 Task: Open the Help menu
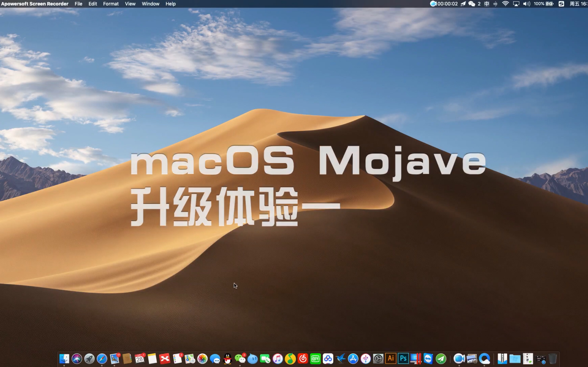click(170, 4)
